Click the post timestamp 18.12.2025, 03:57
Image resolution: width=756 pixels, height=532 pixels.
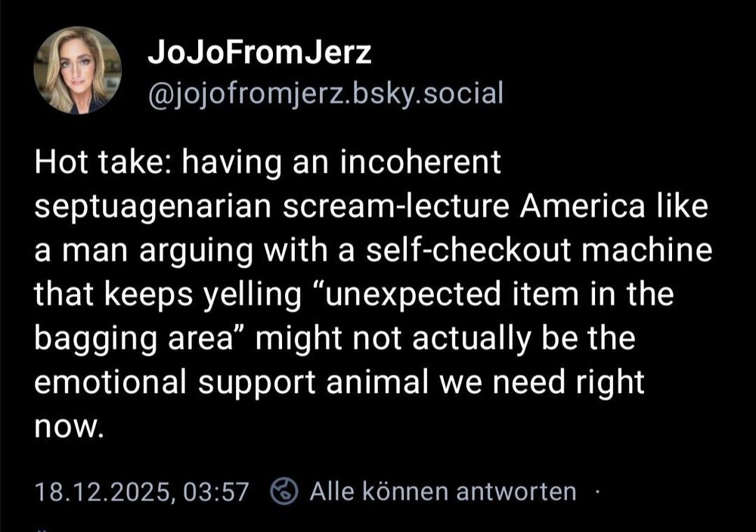coord(142,493)
